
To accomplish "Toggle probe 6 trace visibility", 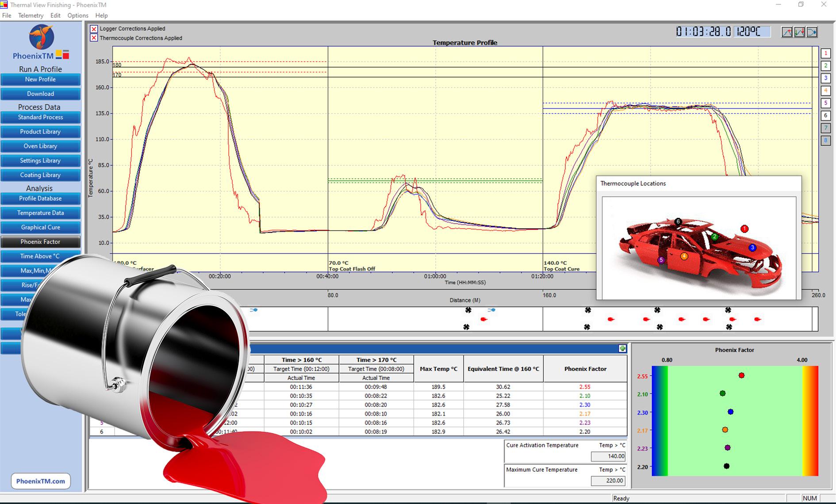I will [825, 115].
